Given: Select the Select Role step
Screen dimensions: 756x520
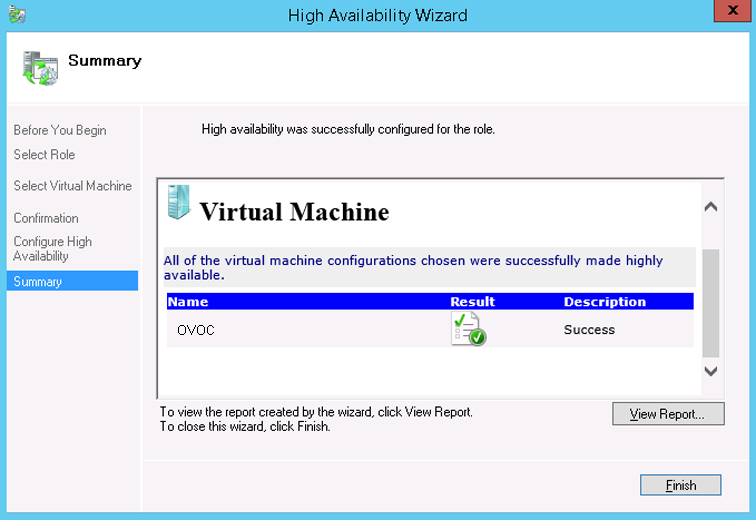Looking at the screenshot, I should point(44,155).
